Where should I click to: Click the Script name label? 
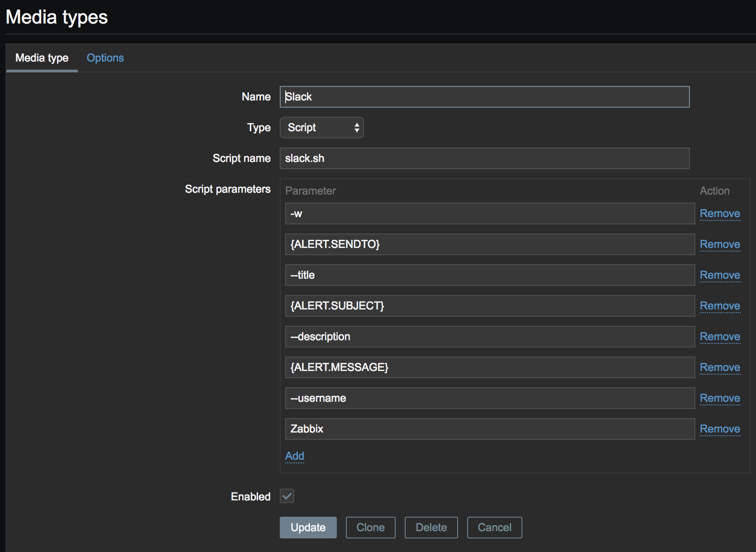tap(242, 158)
